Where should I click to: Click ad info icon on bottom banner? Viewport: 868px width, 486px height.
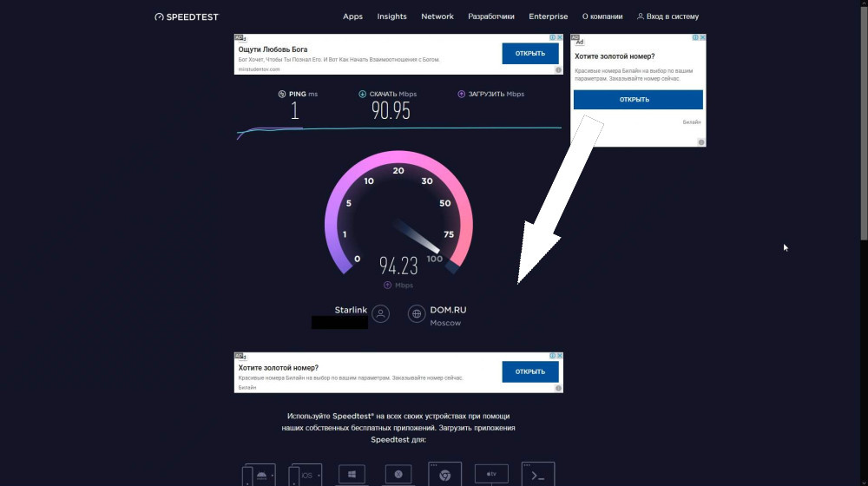click(552, 356)
